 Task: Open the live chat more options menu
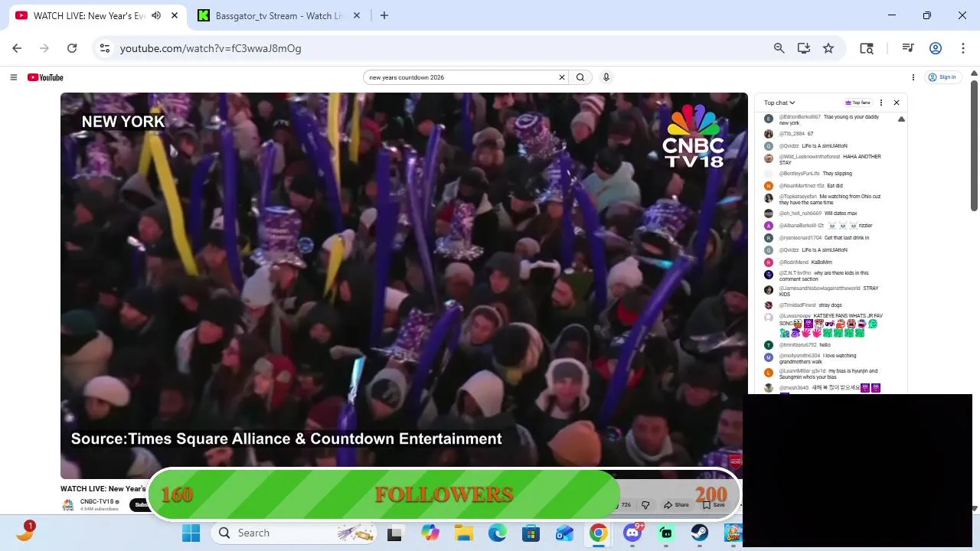pos(881,103)
